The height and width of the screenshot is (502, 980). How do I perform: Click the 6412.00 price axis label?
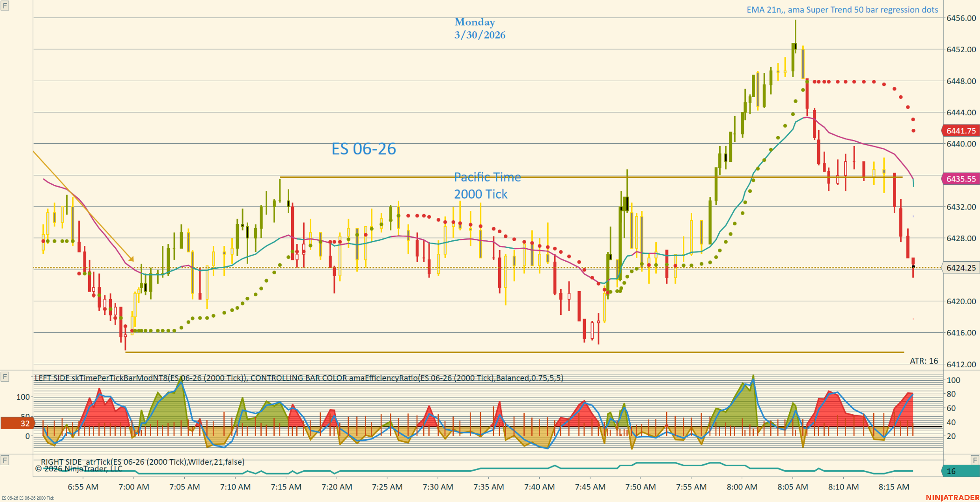point(961,364)
